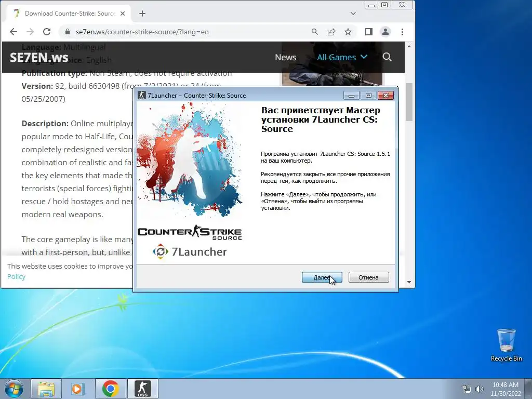Open Windows Media Player from taskbar
This screenshot has width=532, height=399.
click(x=77, y=389)
